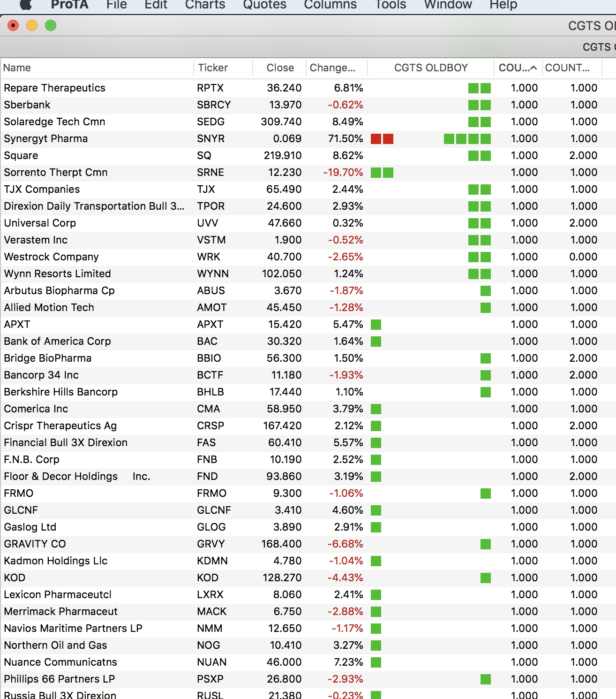The image size is (616, 699).
Task: Select Crispr Therapeutics Ag row
Action: (308, 426)
